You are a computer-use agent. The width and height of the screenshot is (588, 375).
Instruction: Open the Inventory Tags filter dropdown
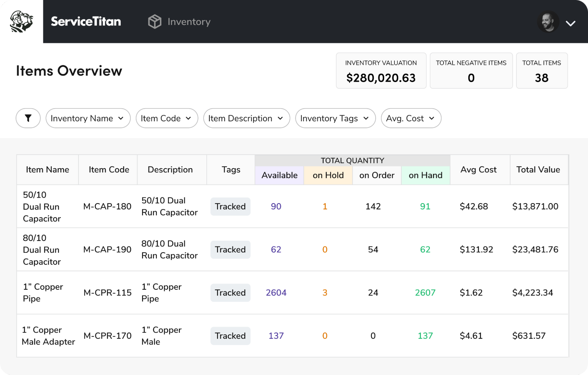pos(335,118)
